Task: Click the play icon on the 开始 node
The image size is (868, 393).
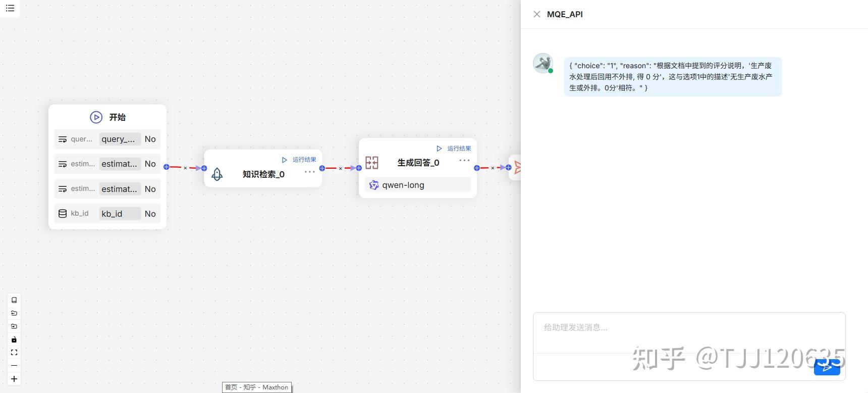Action: pos(96,117)
